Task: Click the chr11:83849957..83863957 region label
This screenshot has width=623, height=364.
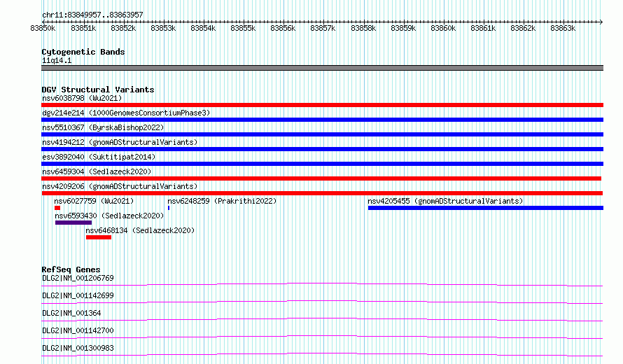Action: pos(92,15)
